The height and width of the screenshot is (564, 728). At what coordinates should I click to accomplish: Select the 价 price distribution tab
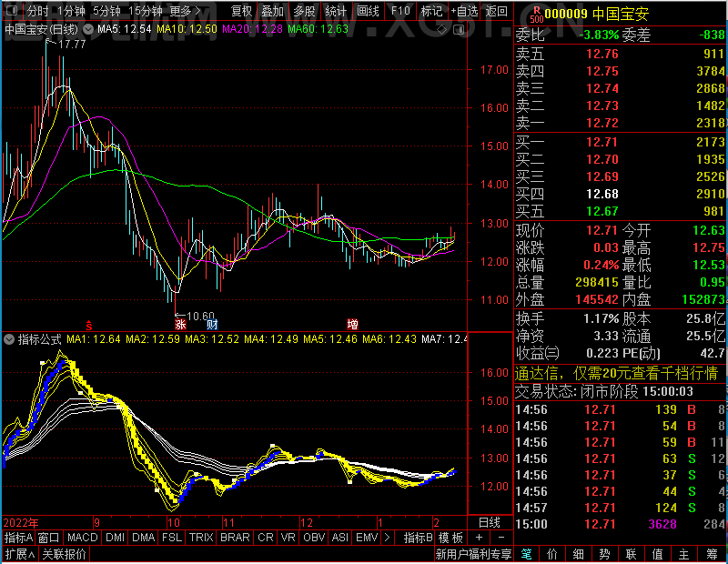tap(552, 554)
